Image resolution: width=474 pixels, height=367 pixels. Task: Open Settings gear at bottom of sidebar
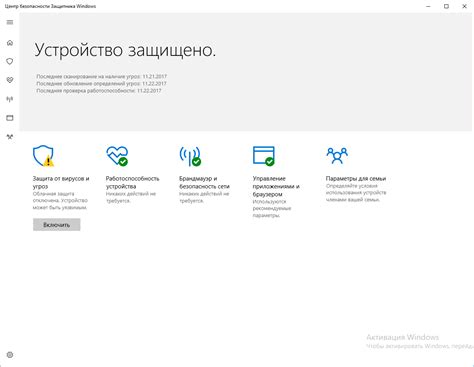coord(10,355)
